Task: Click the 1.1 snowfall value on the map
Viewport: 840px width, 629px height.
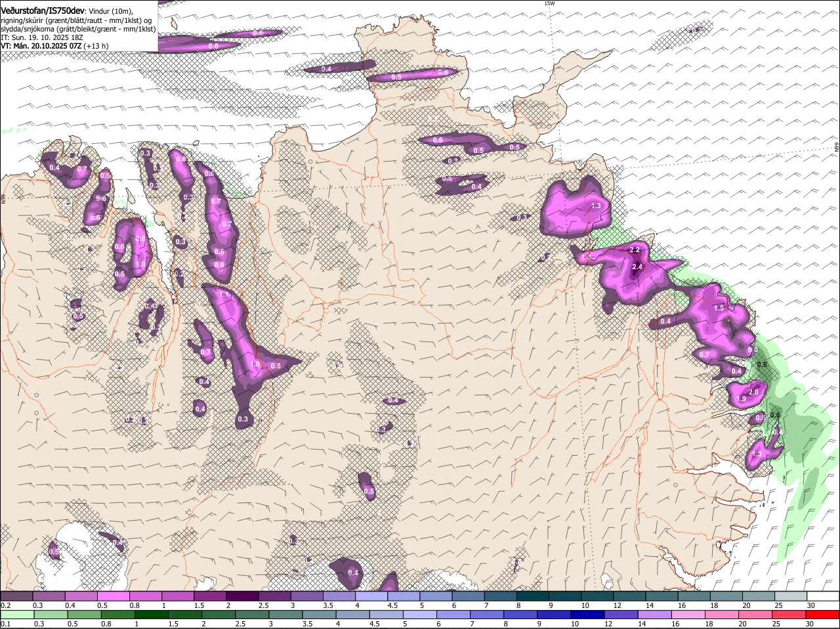Action: 223,295
